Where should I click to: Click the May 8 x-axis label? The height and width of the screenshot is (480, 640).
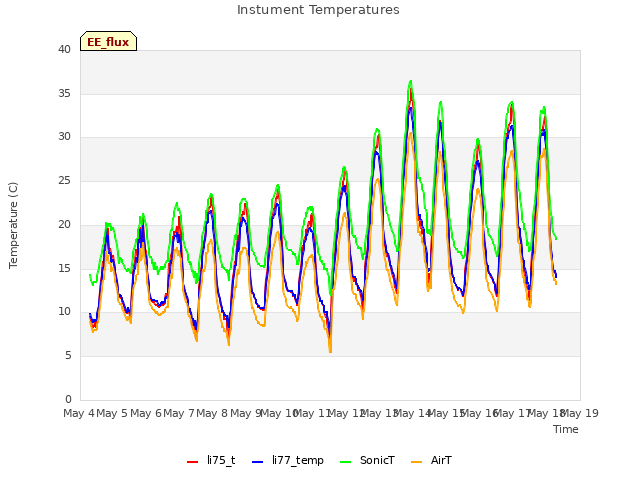212,413
